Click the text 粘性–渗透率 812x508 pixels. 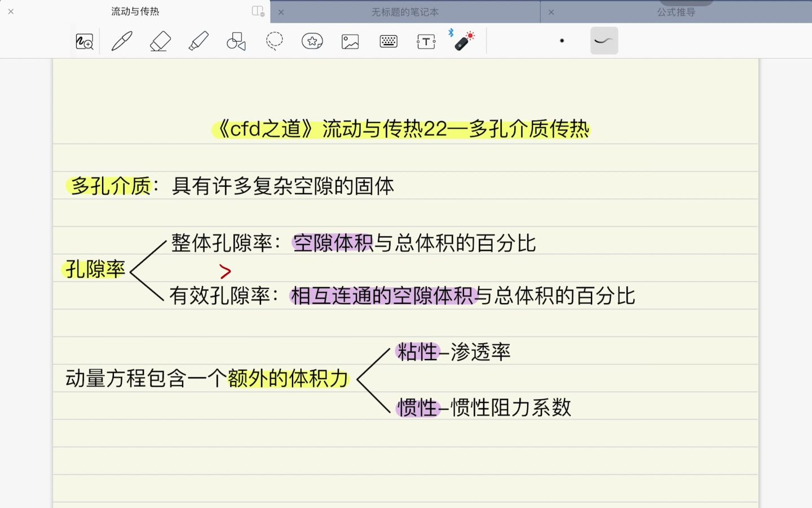[x=453, y=352]
